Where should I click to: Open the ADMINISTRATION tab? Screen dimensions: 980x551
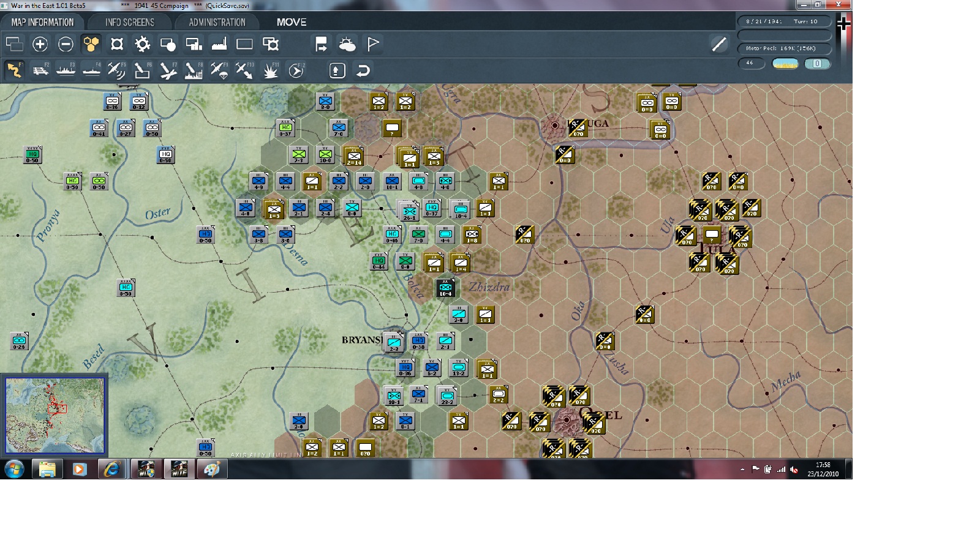pos(217,22)
